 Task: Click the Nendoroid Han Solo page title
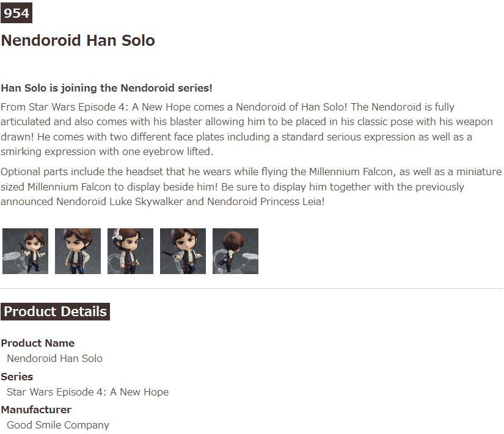78,41
